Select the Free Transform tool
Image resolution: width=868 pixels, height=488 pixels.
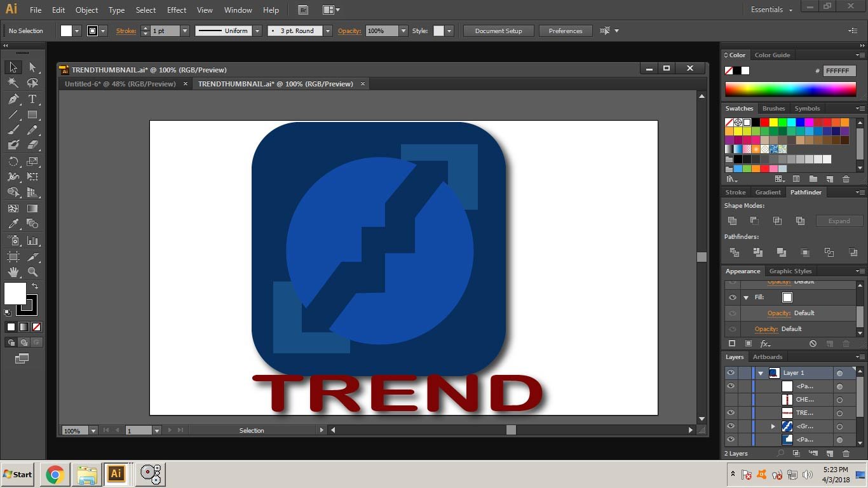pyautogui.click(x=32, y=177)
